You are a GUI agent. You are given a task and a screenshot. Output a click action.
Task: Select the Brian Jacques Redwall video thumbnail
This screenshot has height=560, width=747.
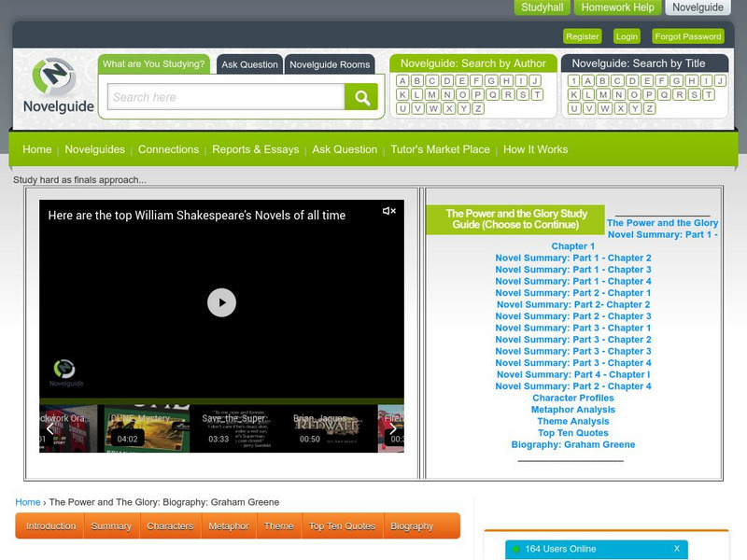[x=329, y=428]
